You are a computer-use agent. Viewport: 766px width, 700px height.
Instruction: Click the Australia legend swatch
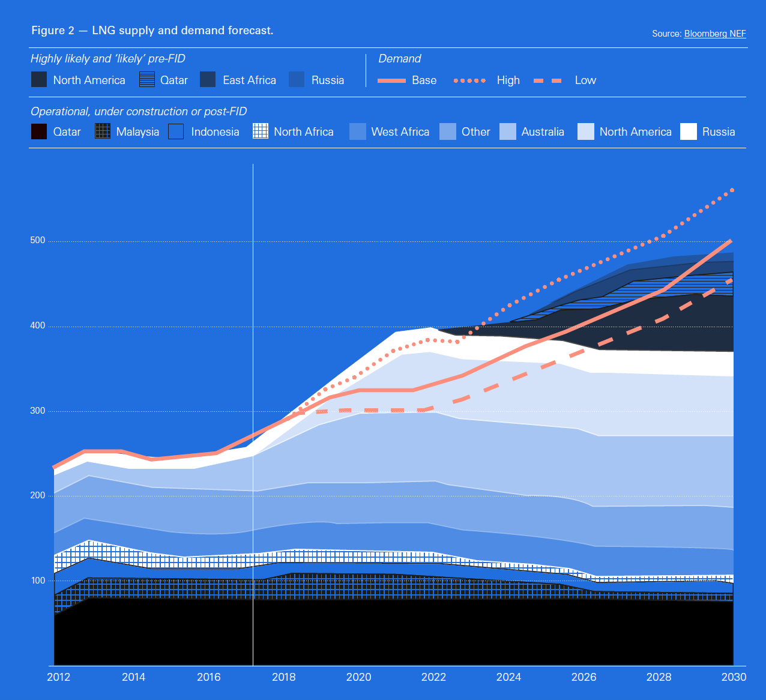[x=508, y=131]
